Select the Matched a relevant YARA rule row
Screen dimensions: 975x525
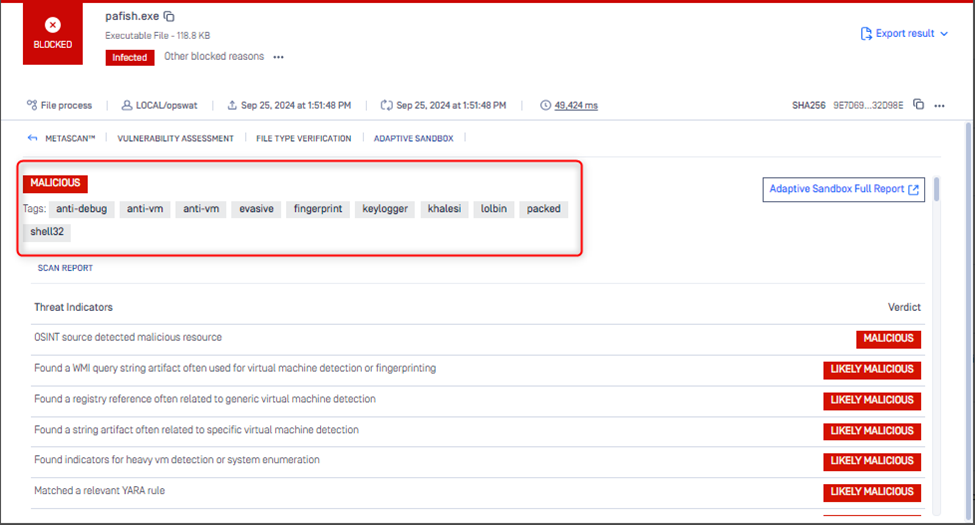478,493
